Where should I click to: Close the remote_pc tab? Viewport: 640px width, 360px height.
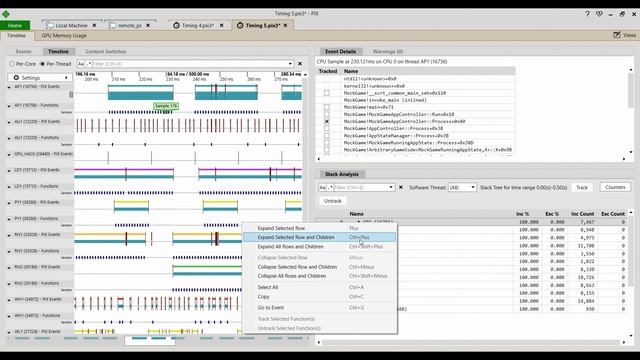coord(148,25)
